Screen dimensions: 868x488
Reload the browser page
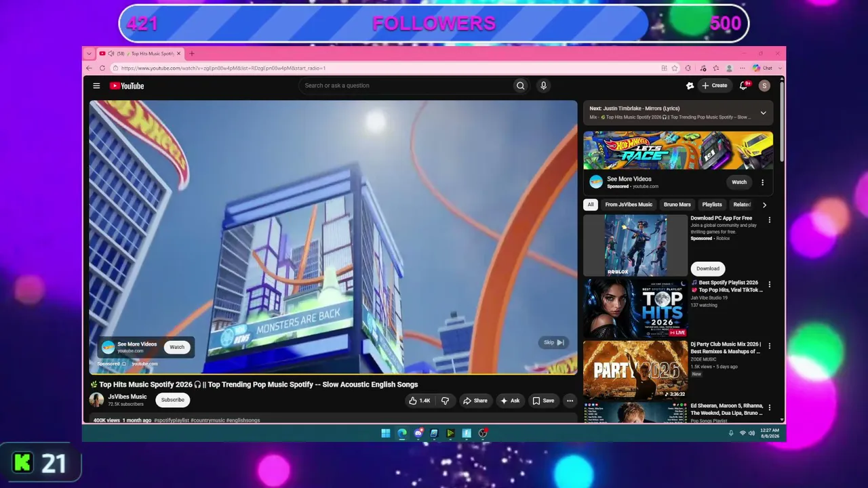pyautogui.click(x=102, y=68)
